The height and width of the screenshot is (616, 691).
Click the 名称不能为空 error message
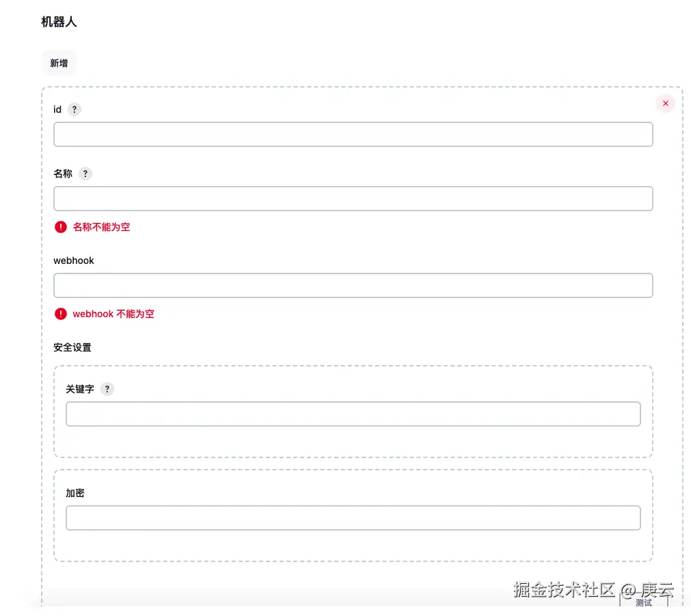(x=101, y=227)
